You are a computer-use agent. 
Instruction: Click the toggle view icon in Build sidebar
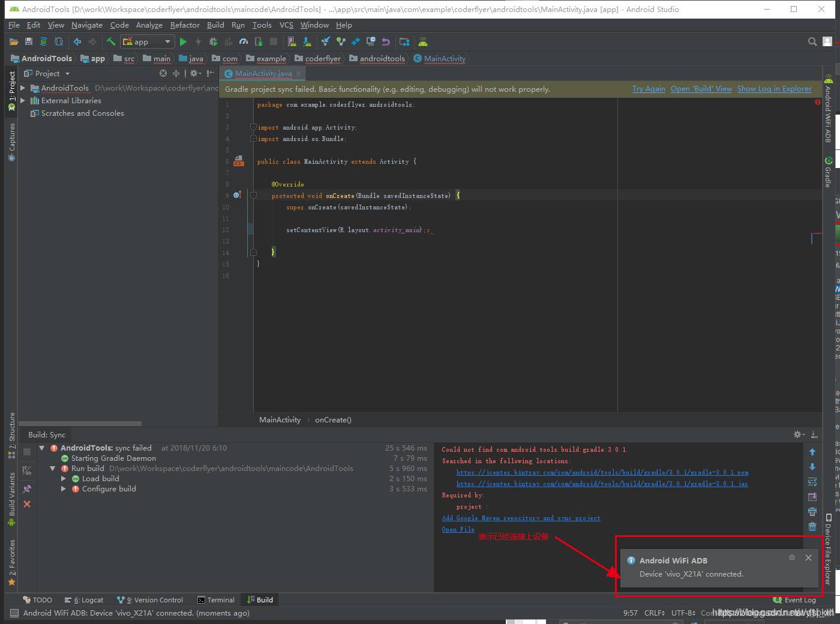(x=27, y=471)
